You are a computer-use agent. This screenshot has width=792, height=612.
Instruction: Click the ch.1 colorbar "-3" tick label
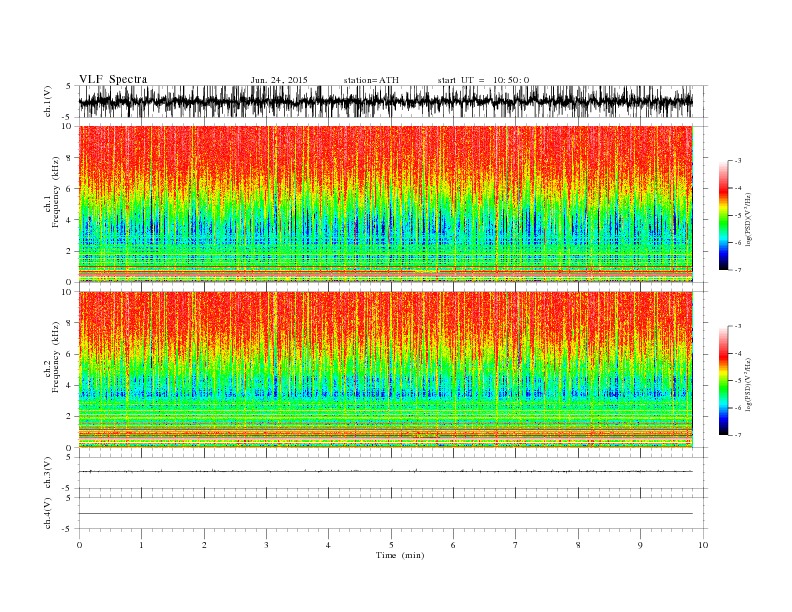point(738,161)
